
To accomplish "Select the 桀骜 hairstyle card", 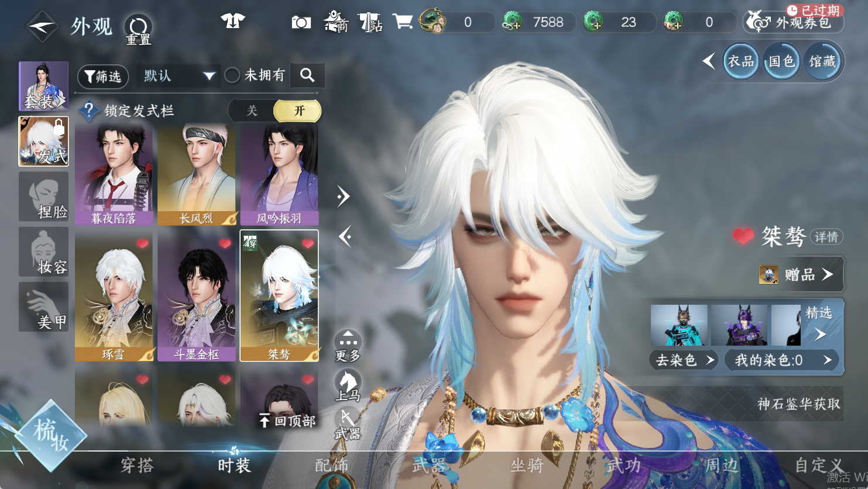I will [x=280, y=295].
